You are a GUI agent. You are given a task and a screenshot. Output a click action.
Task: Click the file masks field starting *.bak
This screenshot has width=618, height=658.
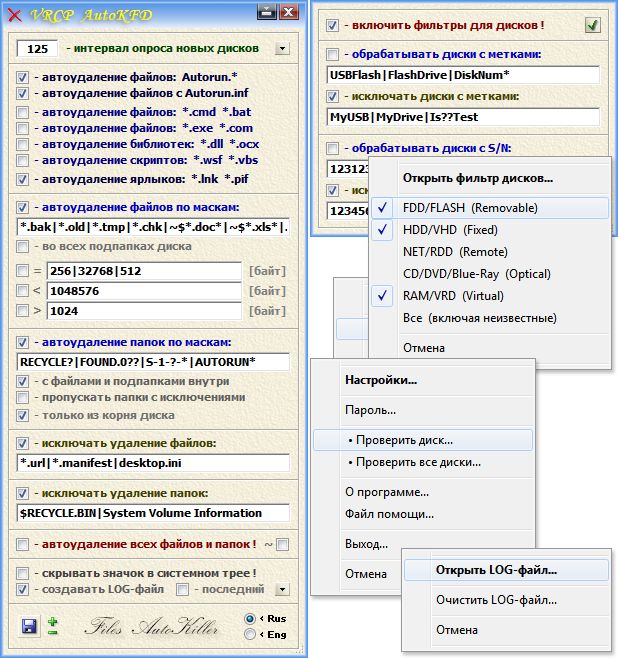[153, 227]
